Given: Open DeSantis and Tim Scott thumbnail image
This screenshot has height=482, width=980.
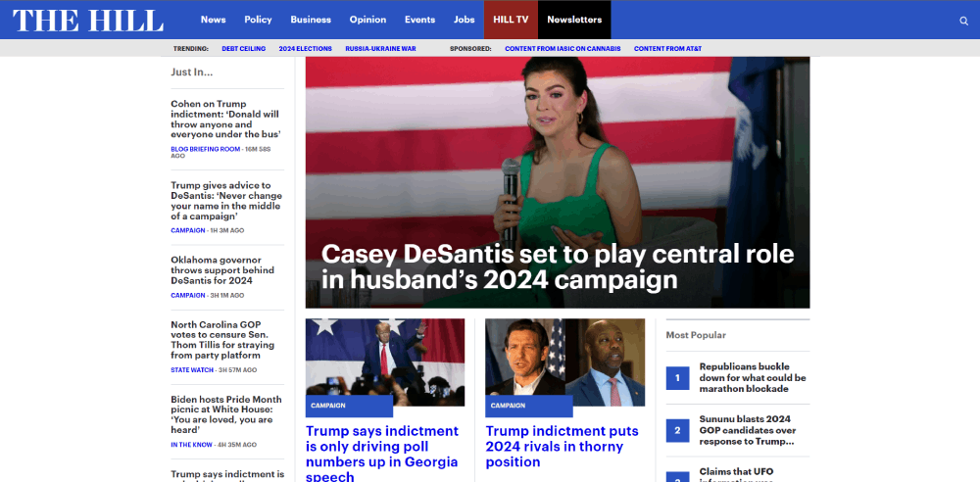Looking at the screenshot, I should pos(565,362).
